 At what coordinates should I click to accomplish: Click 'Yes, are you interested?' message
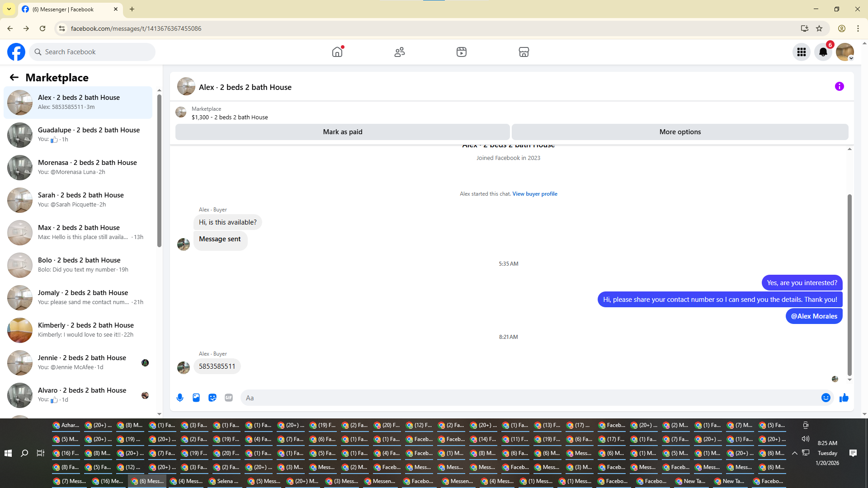click(802, 283)
